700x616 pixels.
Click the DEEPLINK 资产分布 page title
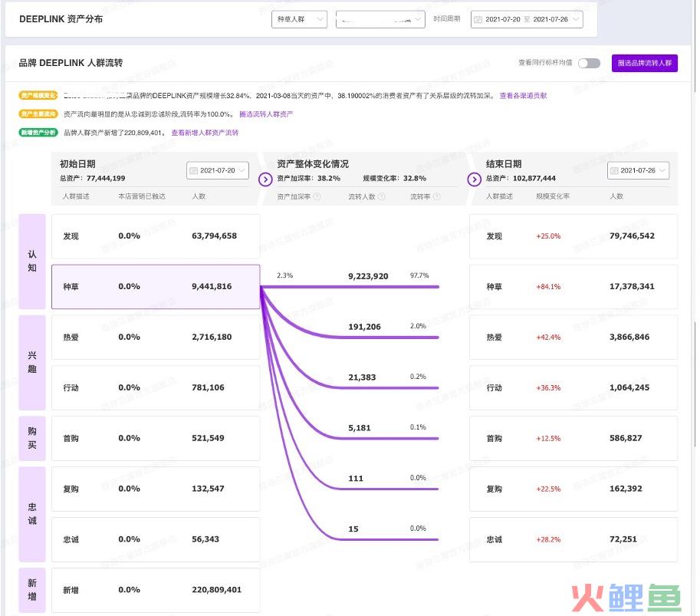point(61,19)
